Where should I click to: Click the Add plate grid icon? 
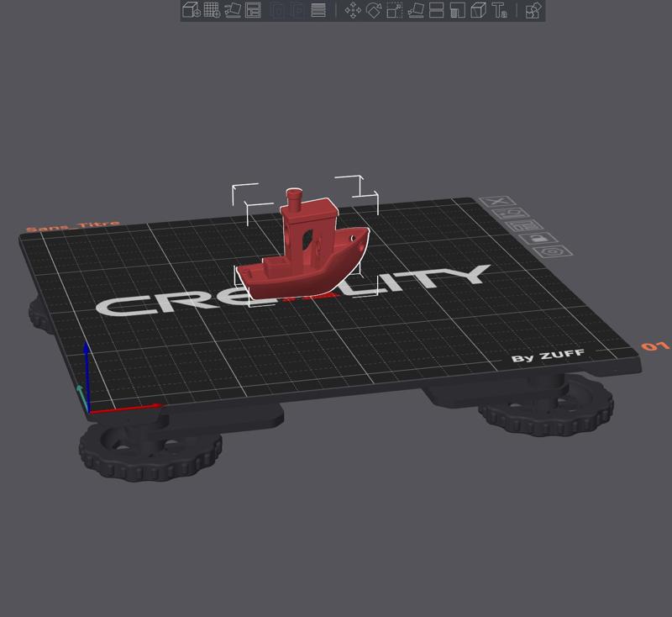212,10
